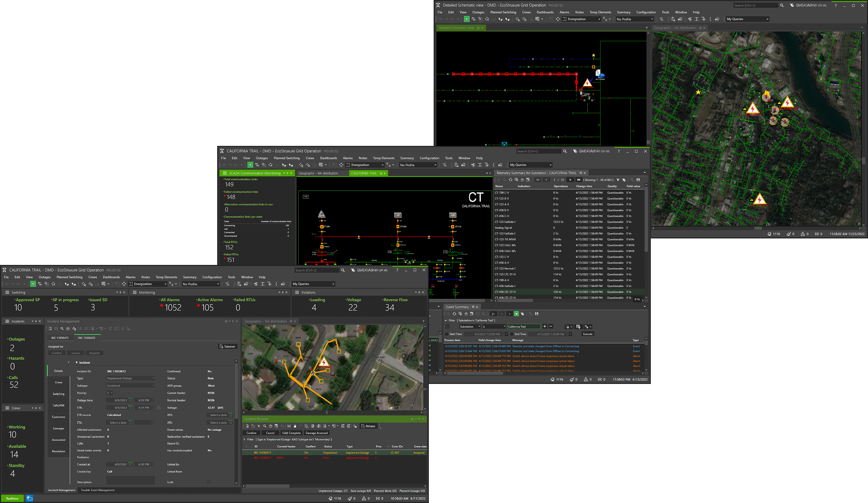
Task: Enable the End Time checkbox in Event Summary filter
Action: (512, 334)
